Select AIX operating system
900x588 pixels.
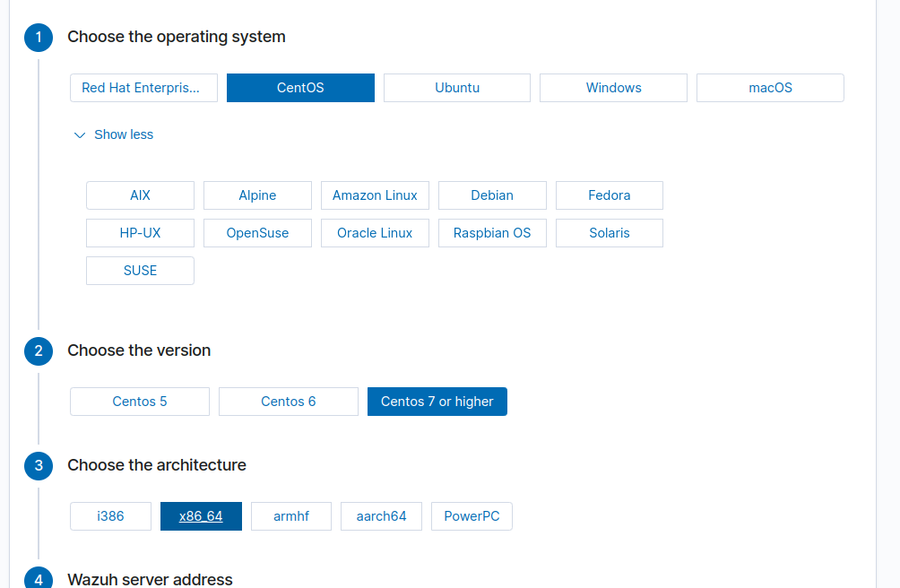[140, 195]
